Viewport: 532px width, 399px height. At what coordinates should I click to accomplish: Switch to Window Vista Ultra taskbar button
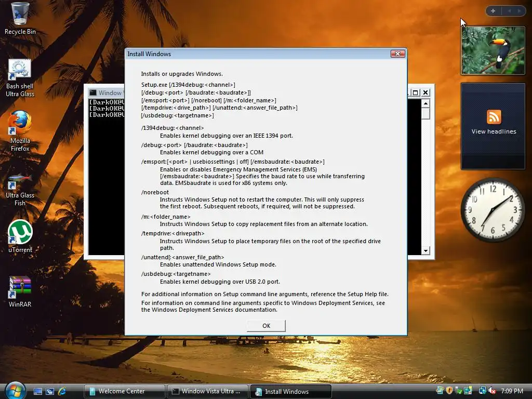208,391
